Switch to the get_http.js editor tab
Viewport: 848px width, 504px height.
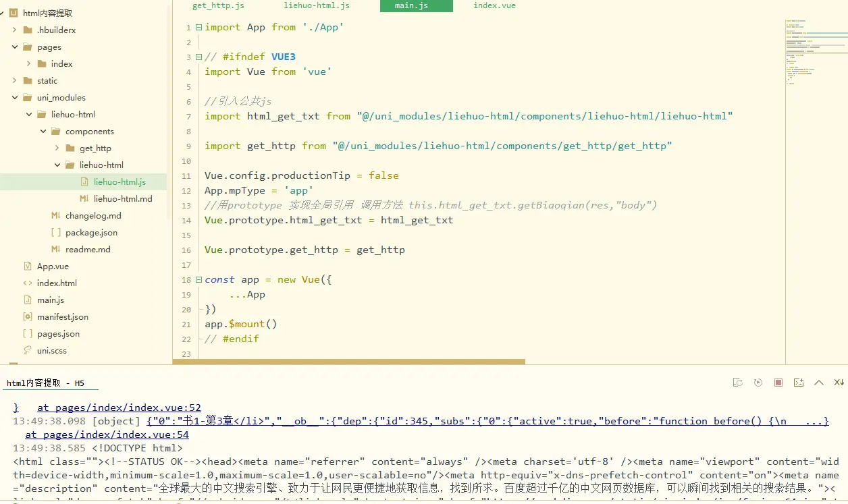(218, 5)
